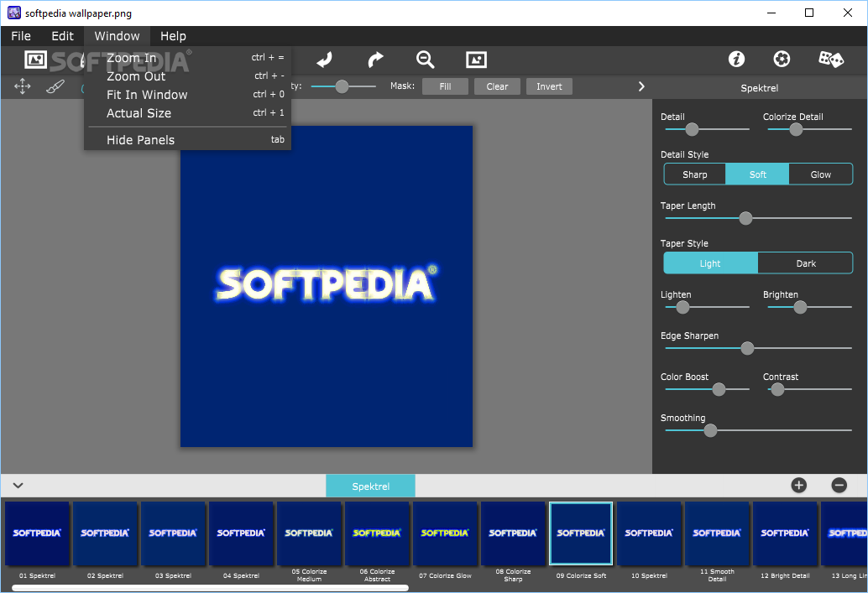This screenshot has width=868, height=593.
Task: Select the move/pan tool icon
Action: (22, 86)
